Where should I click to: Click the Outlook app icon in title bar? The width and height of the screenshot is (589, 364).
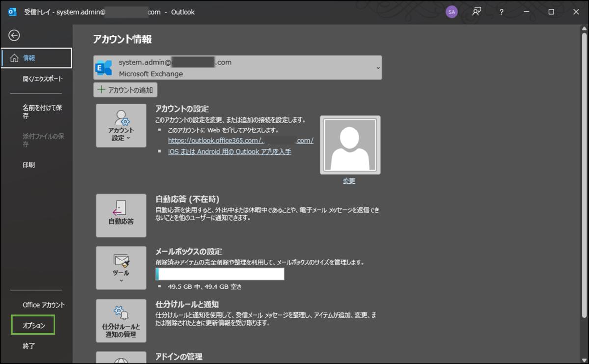(13, 12)
